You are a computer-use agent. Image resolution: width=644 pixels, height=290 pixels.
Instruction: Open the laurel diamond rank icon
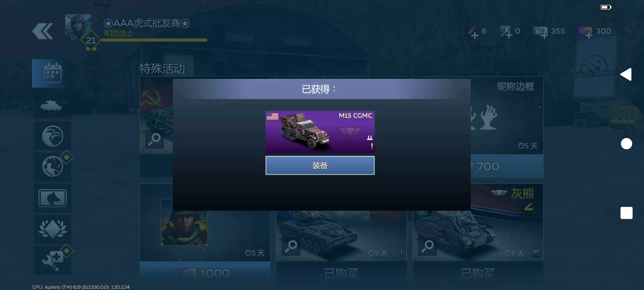tap(52, 229)
